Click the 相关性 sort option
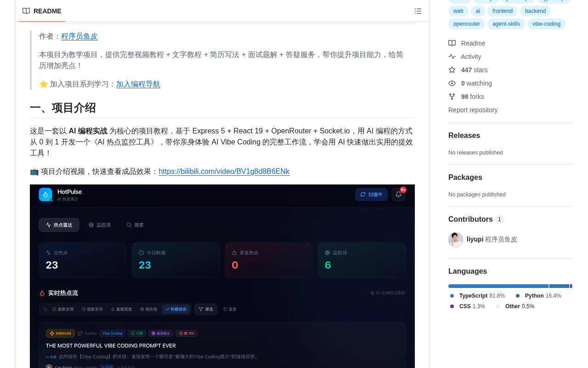588x368 pixels. coord(149,309)
